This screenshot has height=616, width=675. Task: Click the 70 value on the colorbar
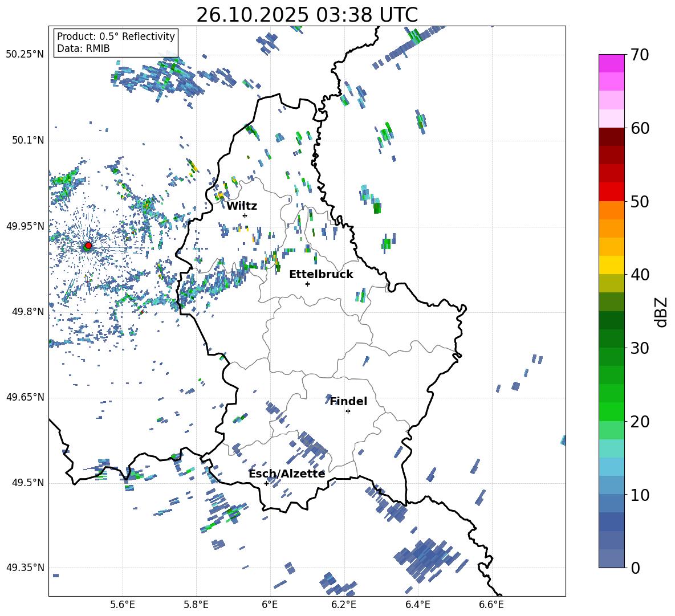click(640, 55)
